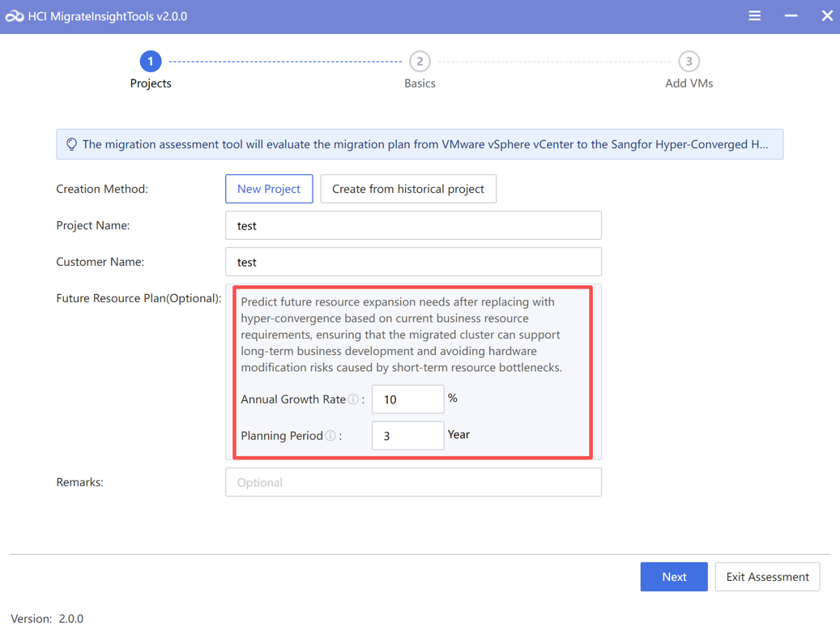Click the 'Annual Growth Rate' label
This screenshot has width=840, height=632.
point(293,399)
